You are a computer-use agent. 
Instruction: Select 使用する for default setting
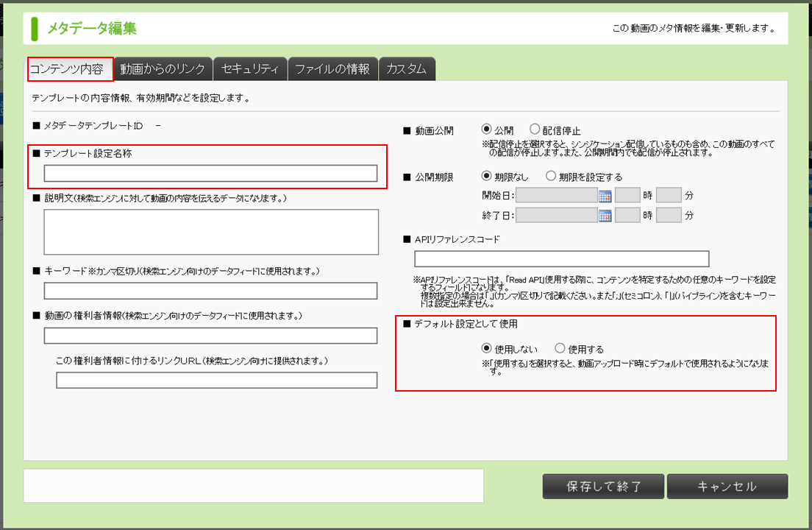[560, 348]
